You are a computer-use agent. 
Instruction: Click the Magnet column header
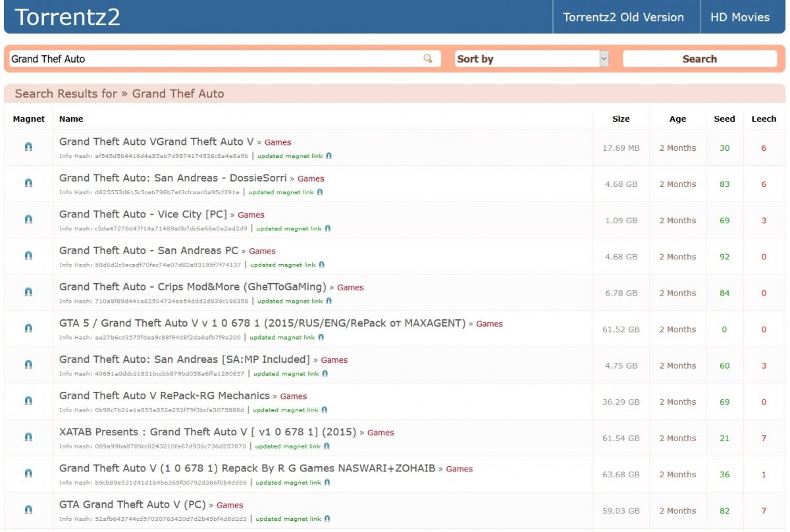[x=29, y=119]
